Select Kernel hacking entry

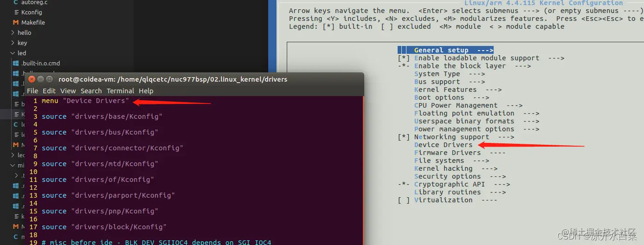point(456,168)
